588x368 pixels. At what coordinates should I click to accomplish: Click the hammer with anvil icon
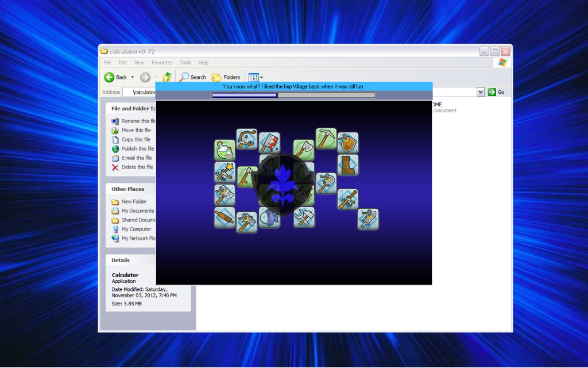246,222
